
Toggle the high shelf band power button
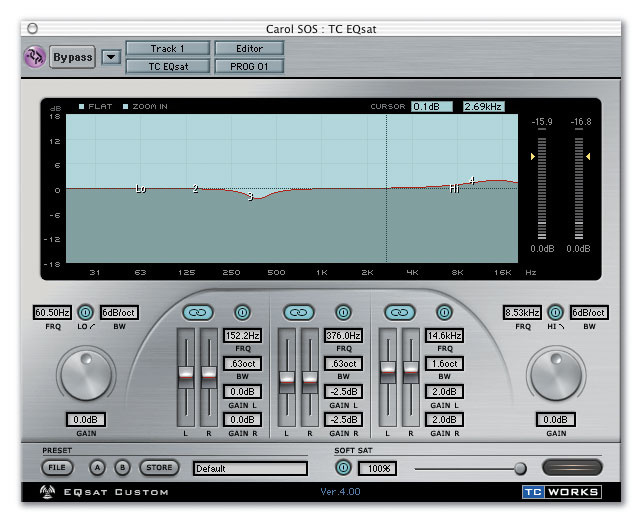[556, 313]
